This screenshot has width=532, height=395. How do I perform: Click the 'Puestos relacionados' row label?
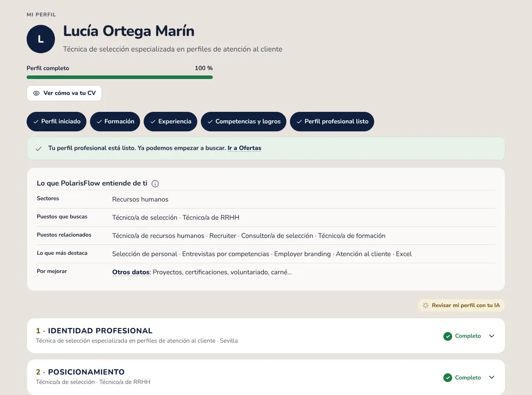(x=64, y=235)
